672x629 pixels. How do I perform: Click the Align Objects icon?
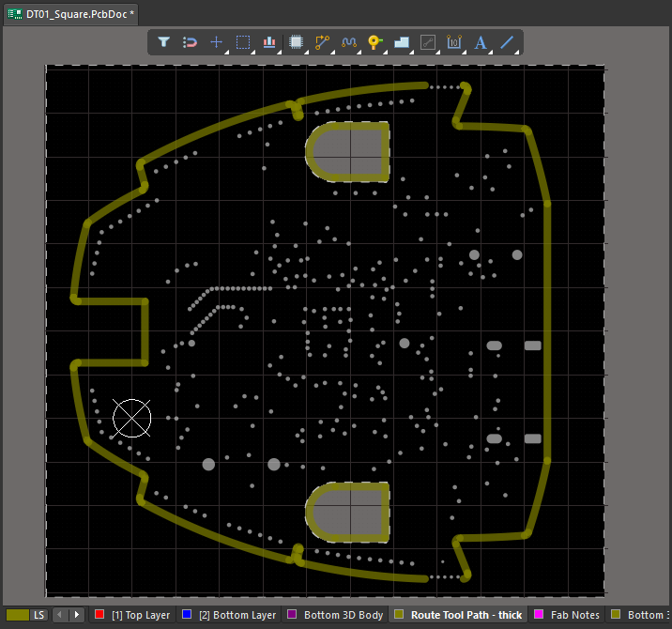(x=269, y=42)
